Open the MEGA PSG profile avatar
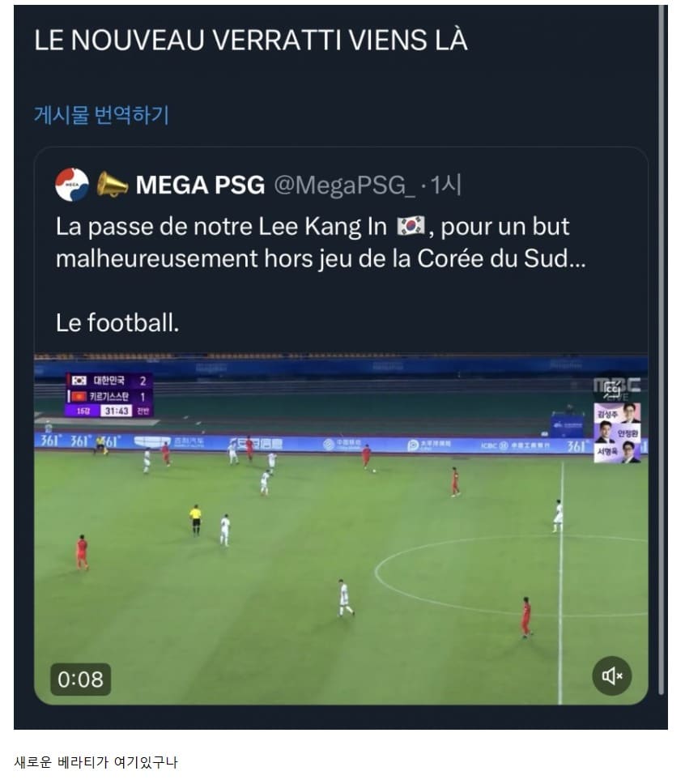This screenshot has height=784, width=685. (x=72, y=185)
